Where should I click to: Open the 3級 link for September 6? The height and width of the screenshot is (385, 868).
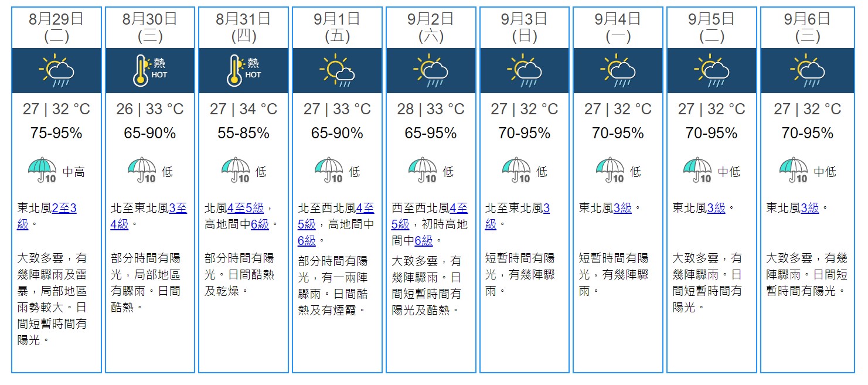pos(809,207)
